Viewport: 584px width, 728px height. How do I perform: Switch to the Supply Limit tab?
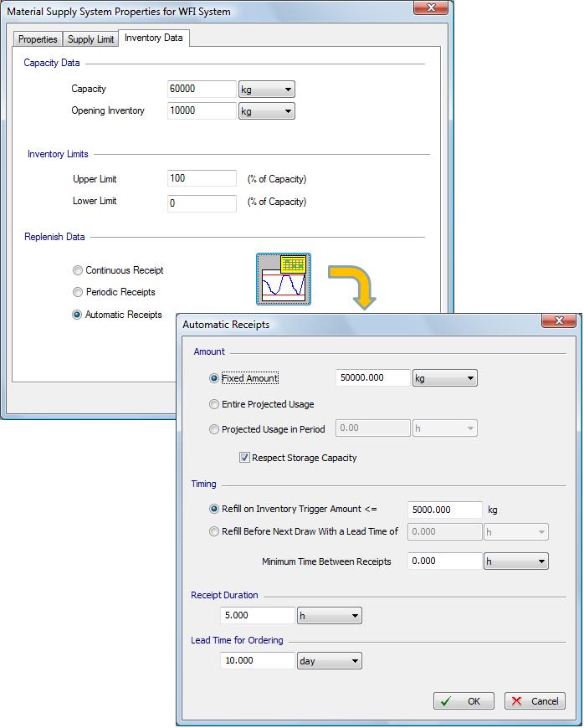coord(91,39)
